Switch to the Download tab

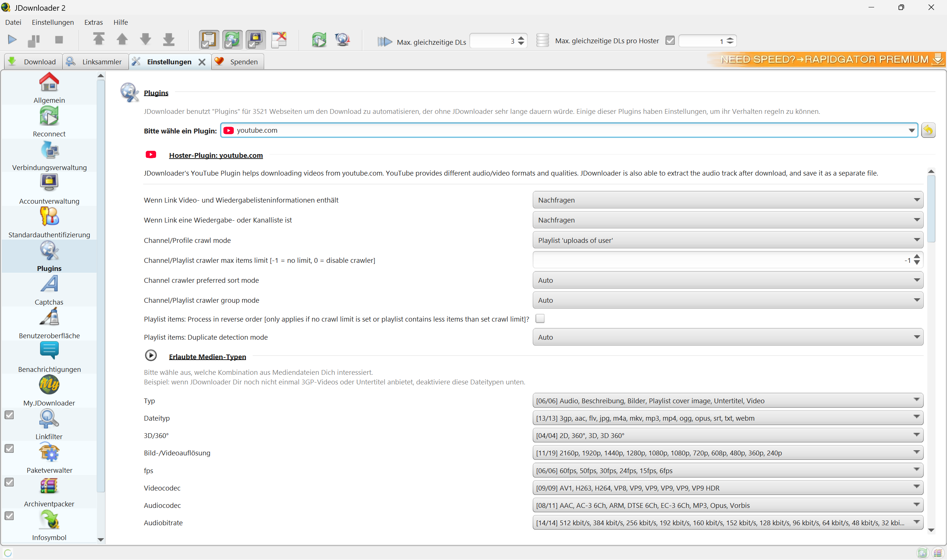coord(33,61)
